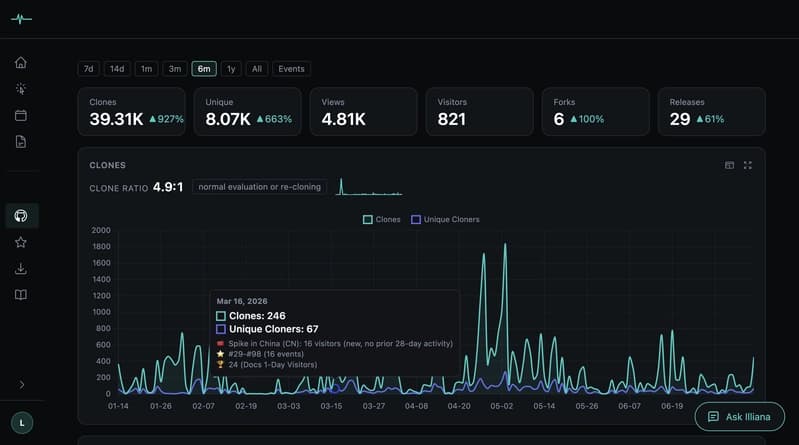Open the Home icon in sidebar

click(x=21, y=62)
